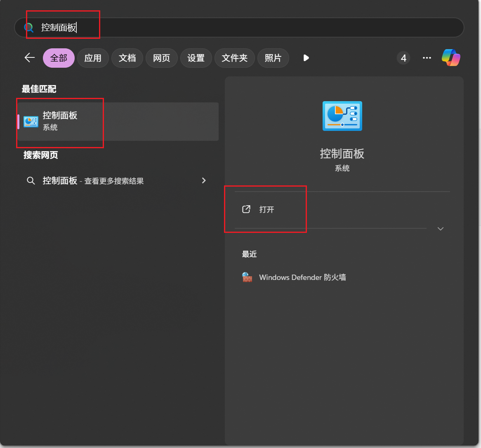Show more filter tabs with play arrow
Screen dimensions: 481x448
[x=306, y=58]
